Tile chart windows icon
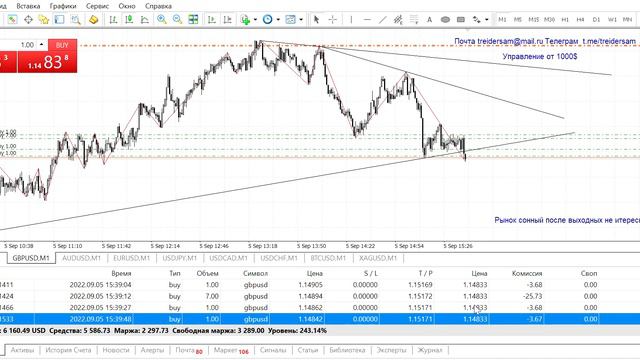Image resolution: width=640 pixels, height=360 pixels. (193, 19)
